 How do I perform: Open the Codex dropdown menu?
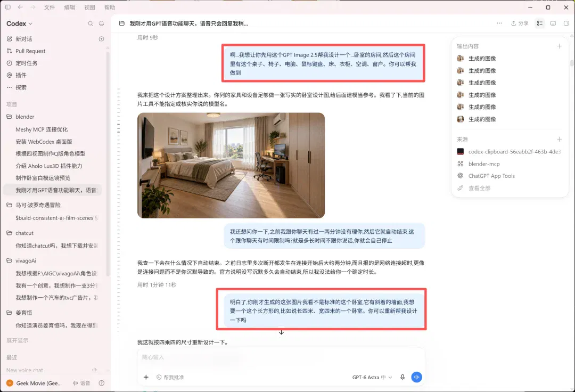[x=20, y=23]
